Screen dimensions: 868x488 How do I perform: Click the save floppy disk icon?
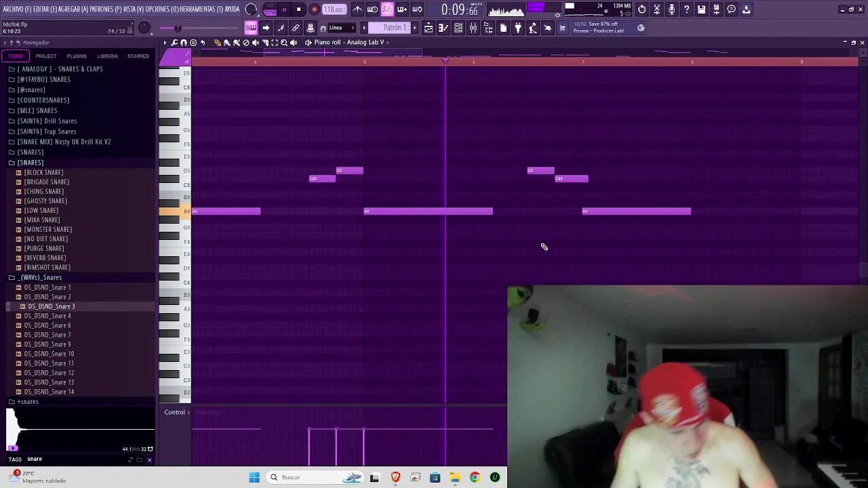(701, 9)
